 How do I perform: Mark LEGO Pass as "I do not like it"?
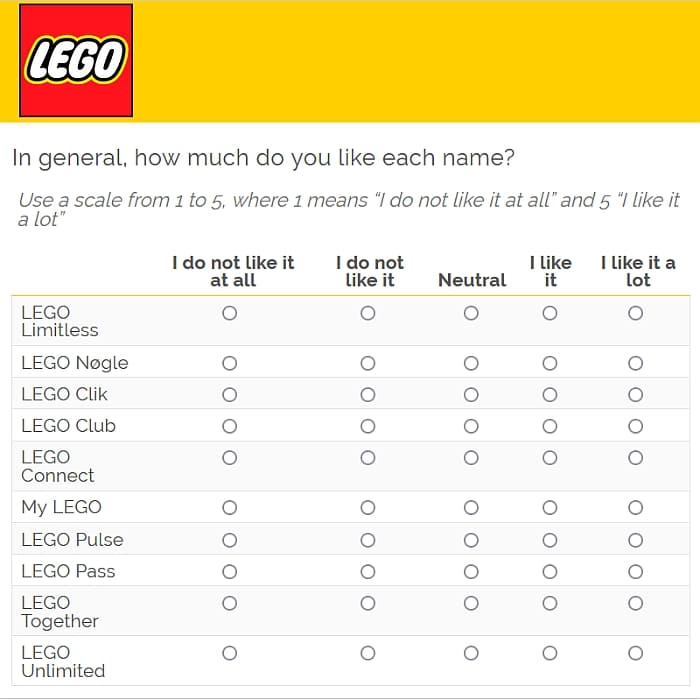[x=368, y=572]
